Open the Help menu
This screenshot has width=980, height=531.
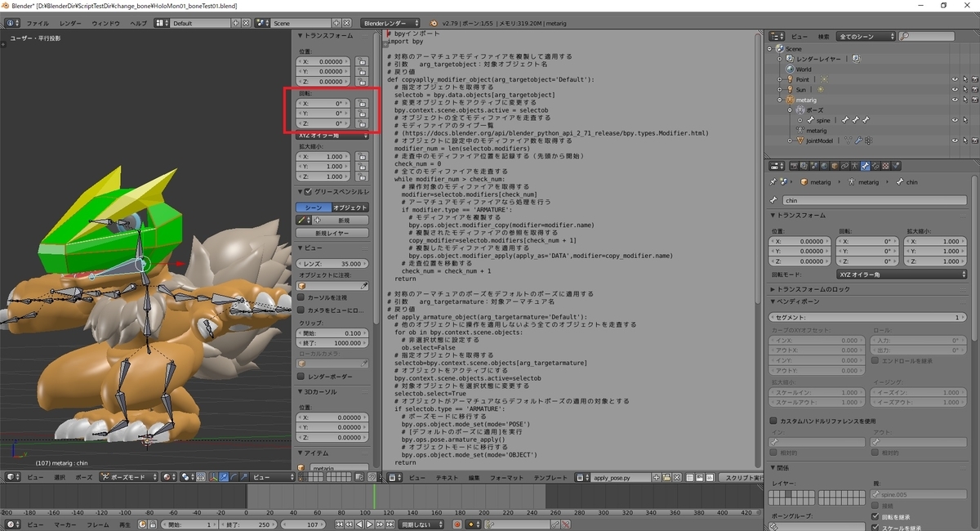pos(139,23)
